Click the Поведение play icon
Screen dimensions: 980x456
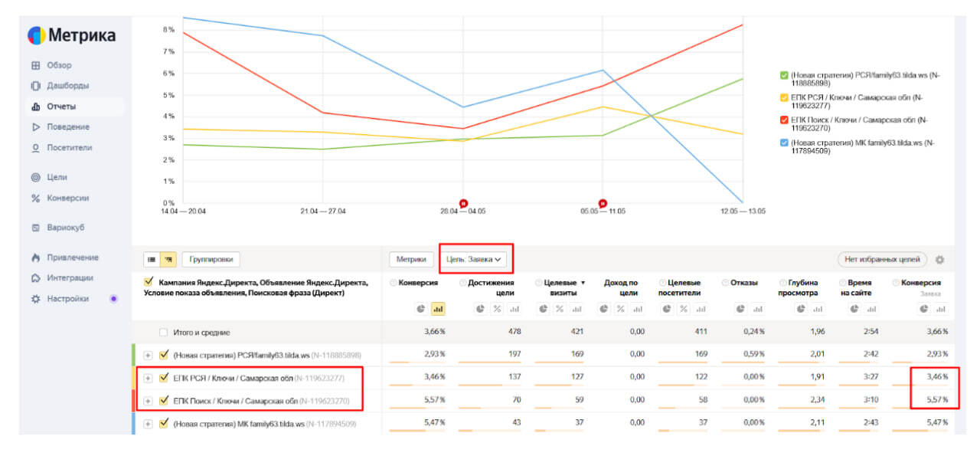[x=35, y=127]
